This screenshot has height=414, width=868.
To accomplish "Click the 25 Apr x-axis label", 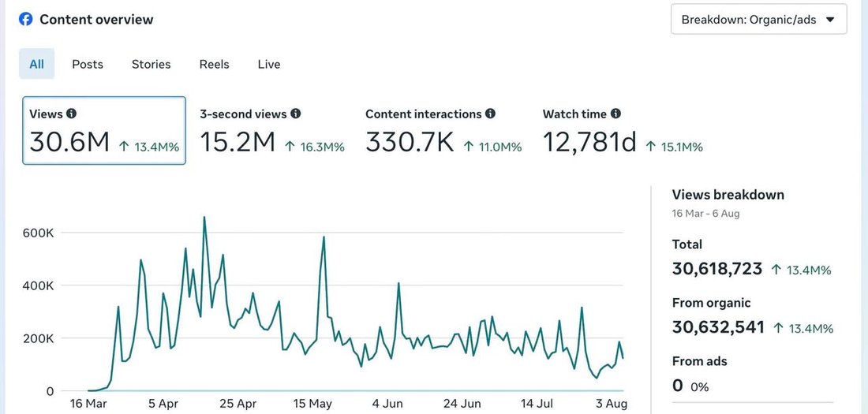I will tap(238, 404).
